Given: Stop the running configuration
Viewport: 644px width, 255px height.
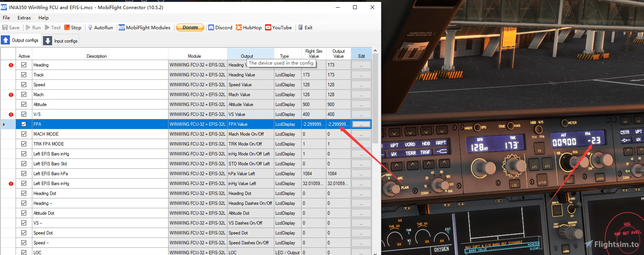Looking at the screenshot, I should pyautogui.click(x=73, y=27).
